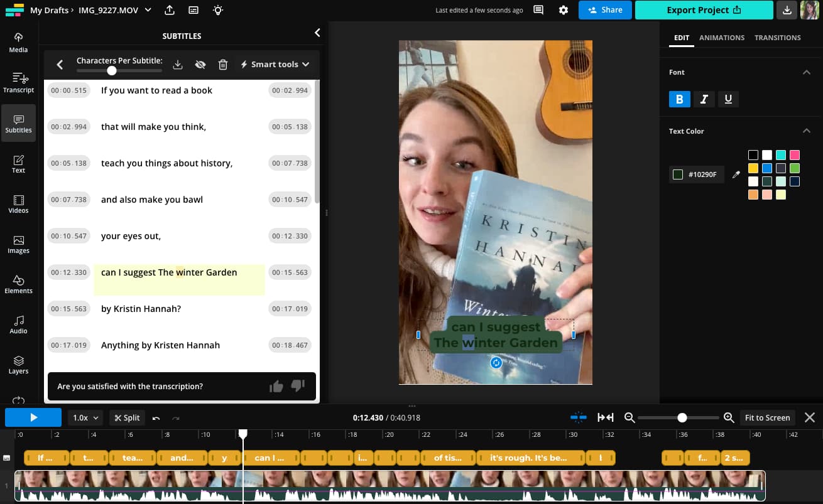This screenshot has height=504, width=823.
Task: Select the subtitle "by Kristin Hannah?"
Action: pos(141,309)
